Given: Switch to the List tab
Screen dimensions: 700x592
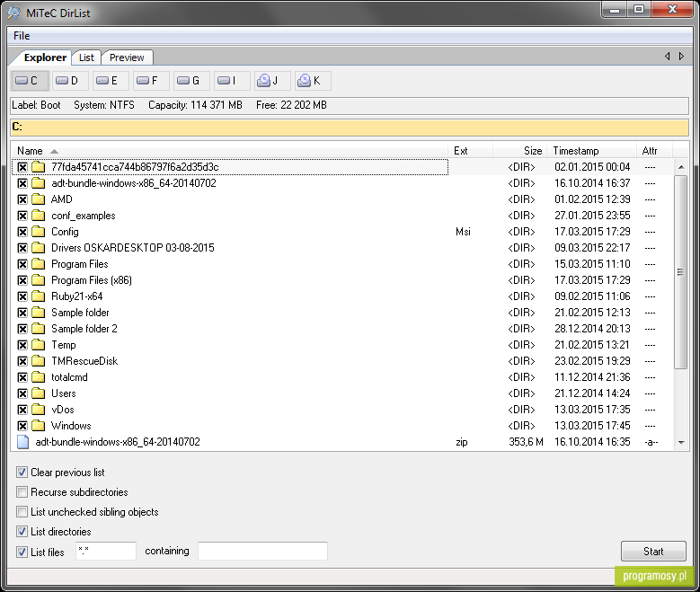Looking at the screenshot, I should pyautogui.click(x=86, y=57).
